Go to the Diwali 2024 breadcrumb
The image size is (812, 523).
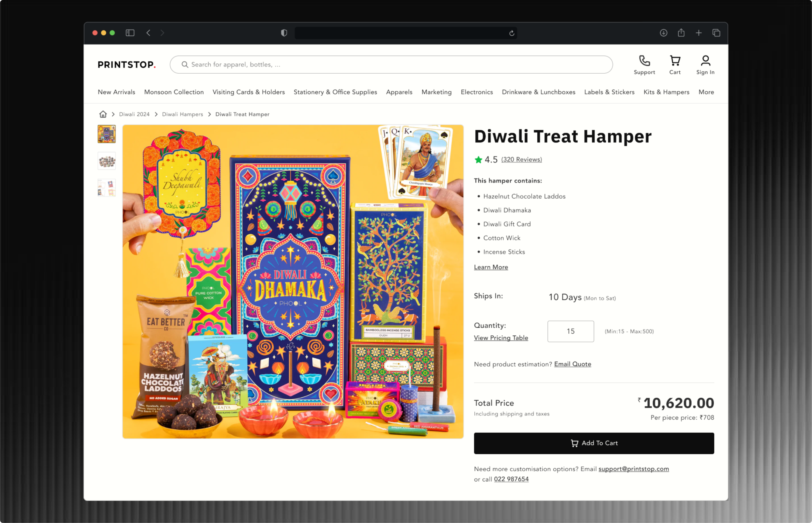pyautogui.click(x=134, y=114)
